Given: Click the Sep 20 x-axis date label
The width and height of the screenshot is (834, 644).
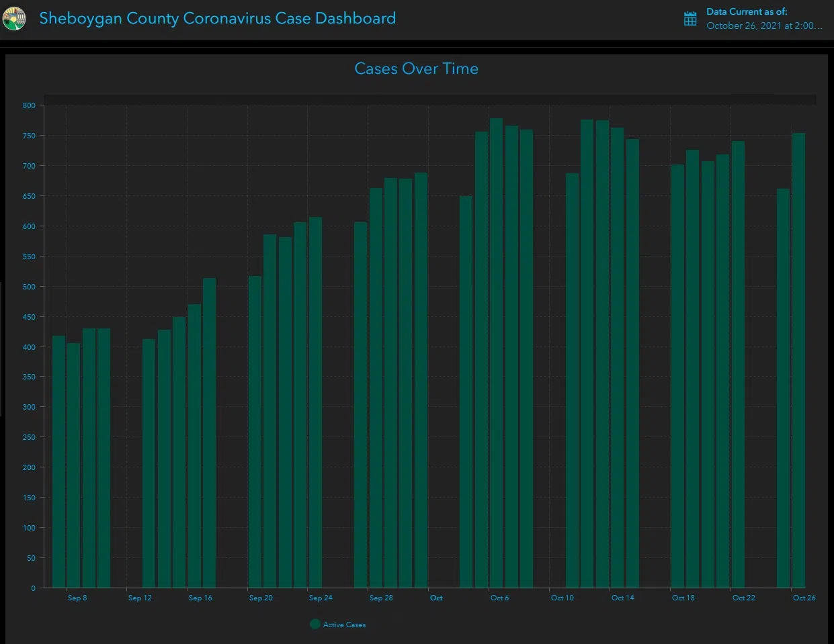Looking at the screenshot, I should [x=261, y=598].
